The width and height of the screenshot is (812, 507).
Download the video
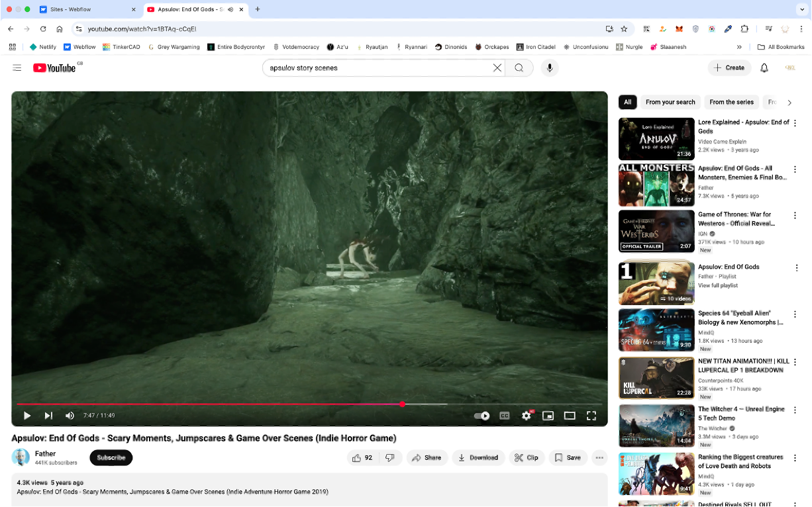click(478, 457)
